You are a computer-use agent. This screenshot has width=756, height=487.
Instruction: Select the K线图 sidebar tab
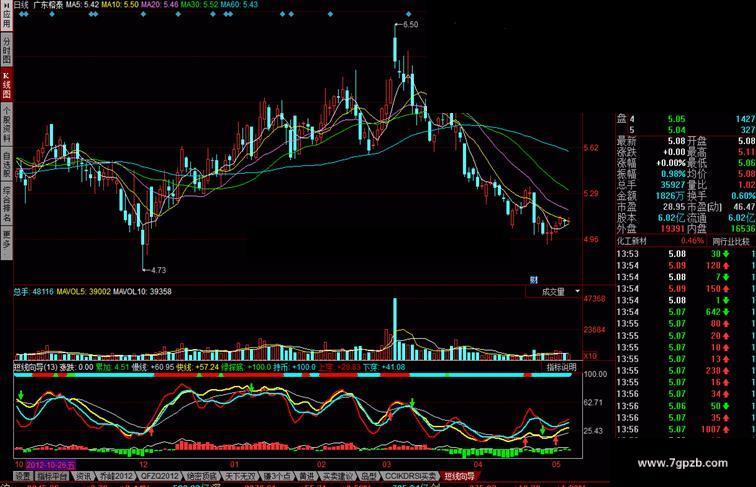6,85
